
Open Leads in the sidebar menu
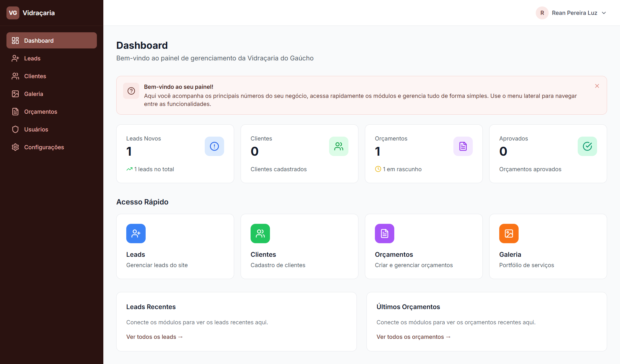point(32,58)
